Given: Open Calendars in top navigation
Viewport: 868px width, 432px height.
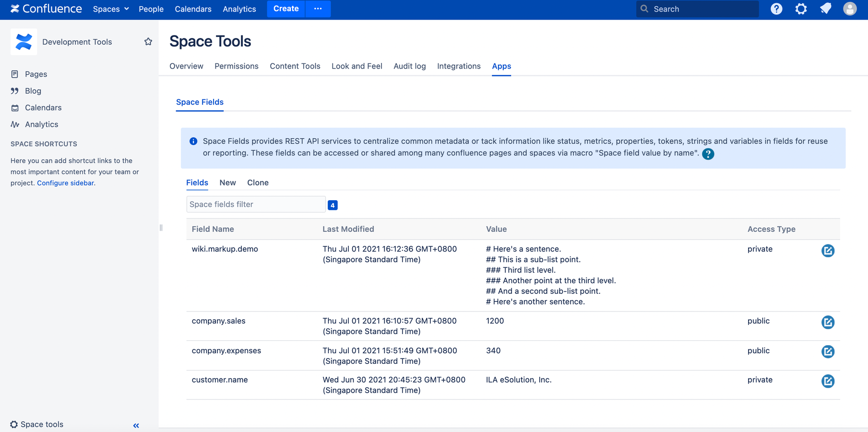Looking at the screenshot, I should pos(193,9).
